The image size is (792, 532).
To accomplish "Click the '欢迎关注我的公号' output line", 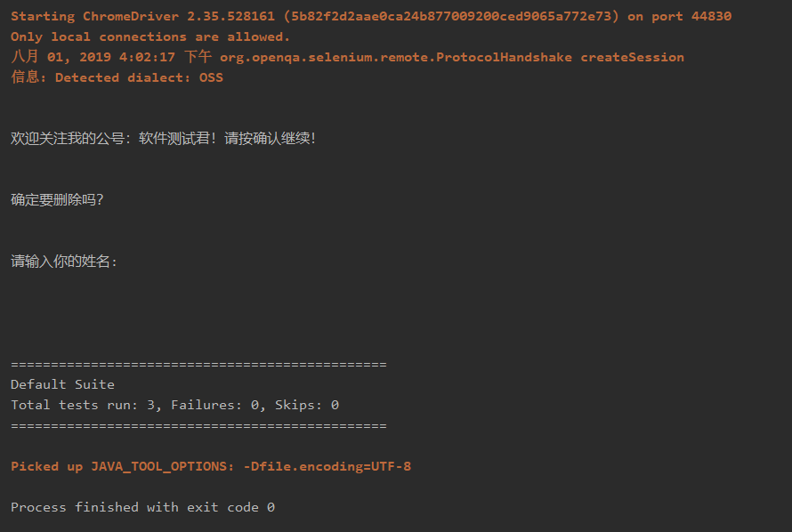I will pos(163,139).
